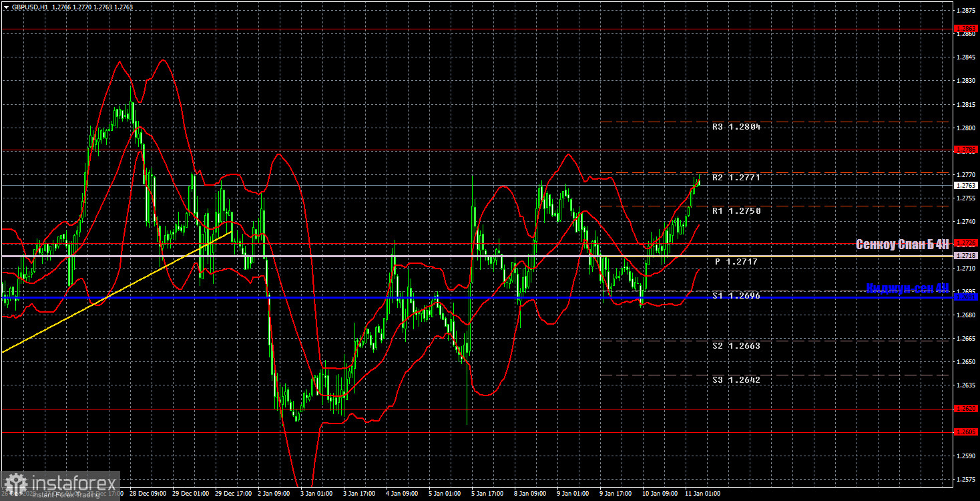This screenshot has width=980, height=501.
Task: Click the red 1.2605 price tag
Action: [x=966, y=432]
